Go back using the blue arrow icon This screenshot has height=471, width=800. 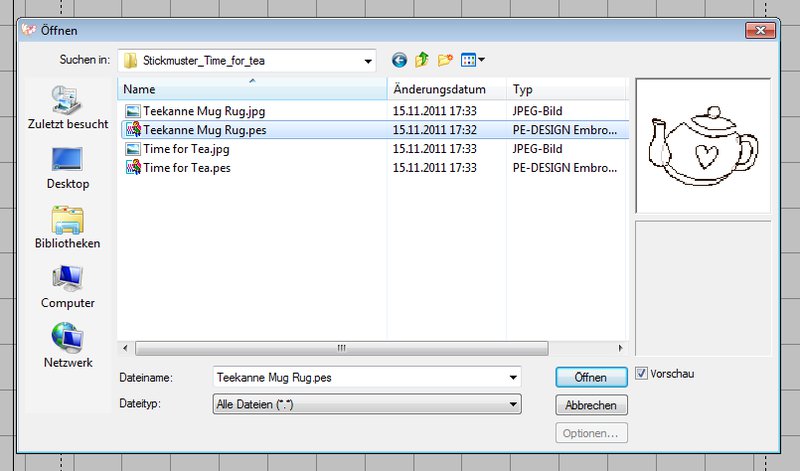coord(399,60)
